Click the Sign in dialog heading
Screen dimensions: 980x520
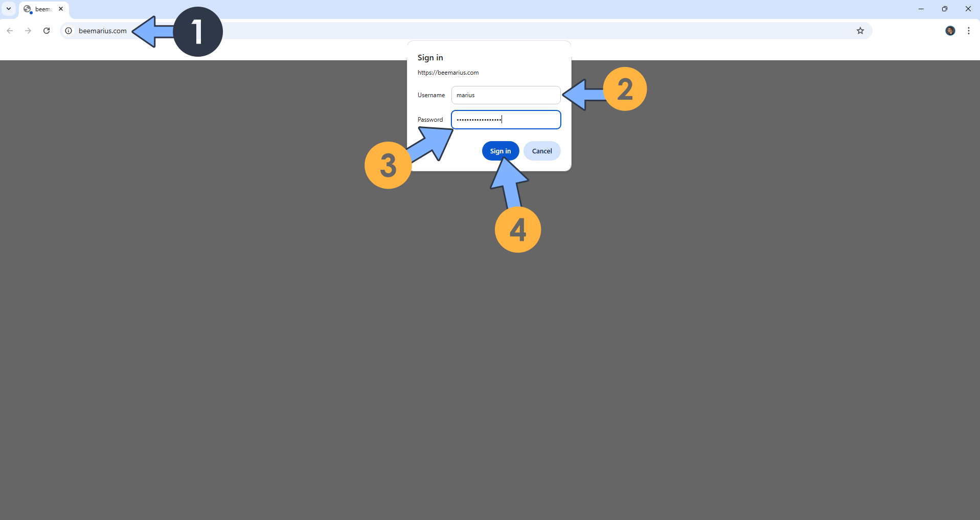(x=430, y=58)
